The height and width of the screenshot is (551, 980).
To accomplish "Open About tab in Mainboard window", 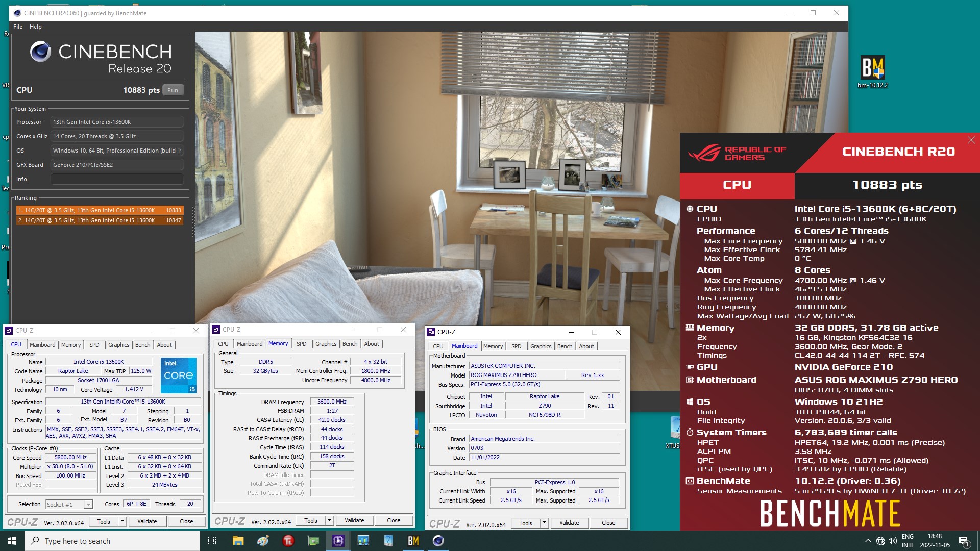I will point(586,346).
